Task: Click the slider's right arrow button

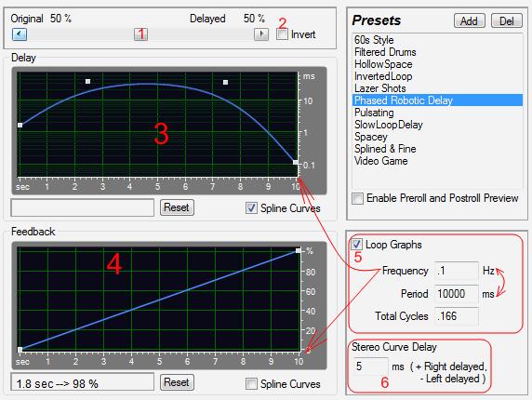Action: (x=261, y=34)
